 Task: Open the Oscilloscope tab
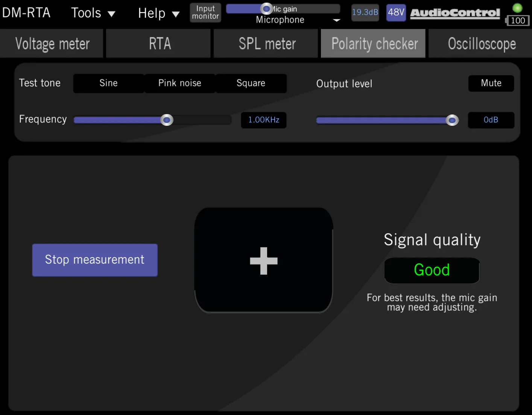(x=482, y=43)
